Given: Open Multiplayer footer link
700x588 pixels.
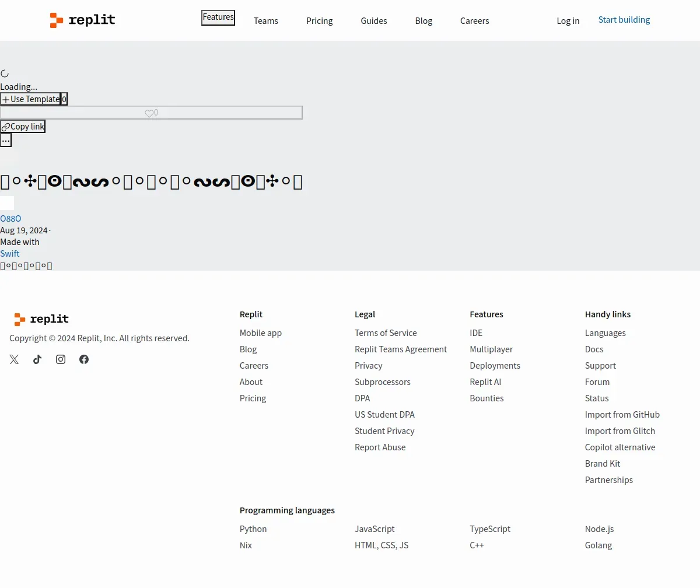Looking at the screenshot, I should [x=491, y=349].
